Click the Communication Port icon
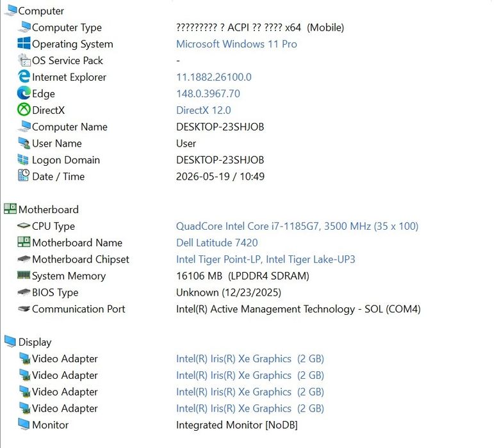The height and width of the screenshot is (448, 499). click(24, 308)
